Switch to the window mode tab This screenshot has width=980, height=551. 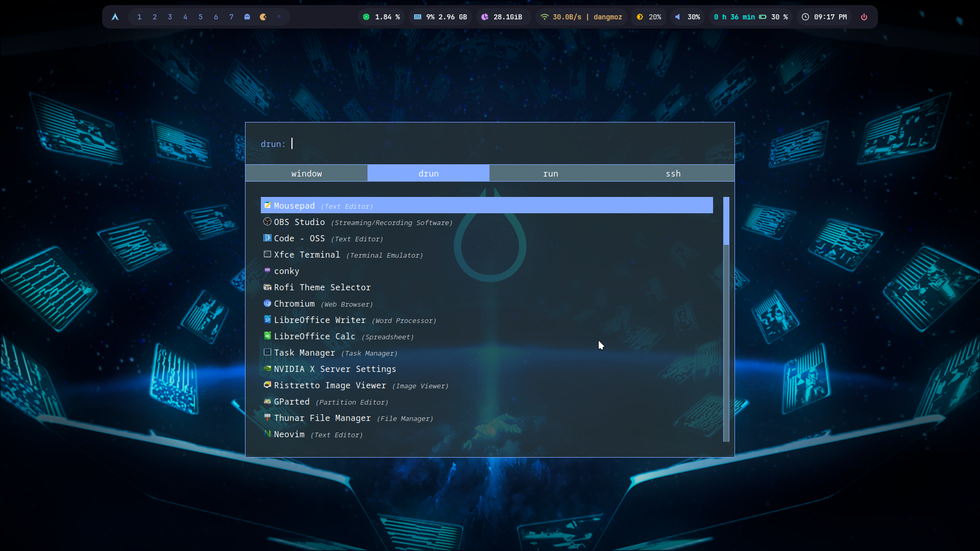click(x=306, y=173)
